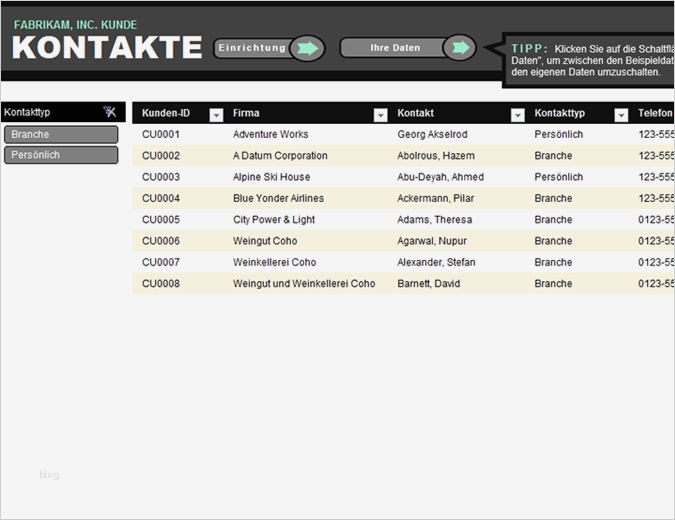Clear the Kontakttyp slicer filter
The width and height of the screenshot is (675, 520).
coord(110,112)
